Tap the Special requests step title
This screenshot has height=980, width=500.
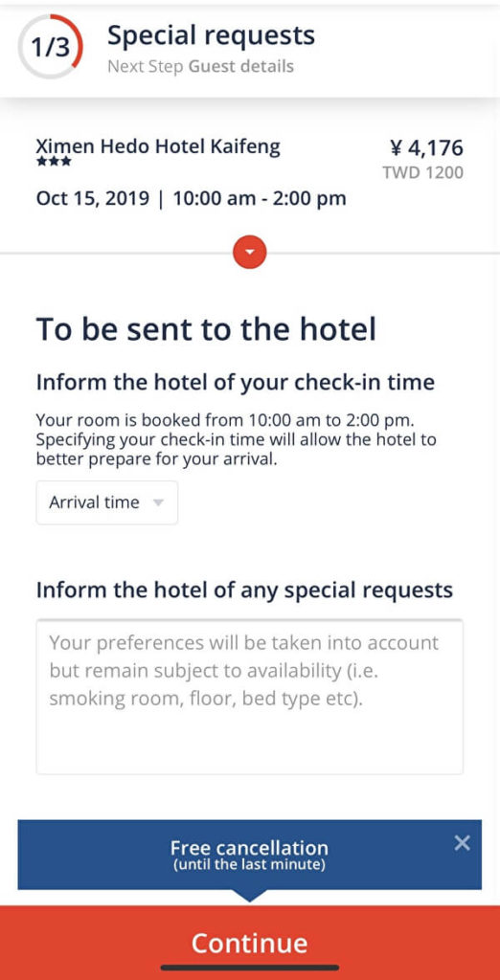(x=211, y=35)
